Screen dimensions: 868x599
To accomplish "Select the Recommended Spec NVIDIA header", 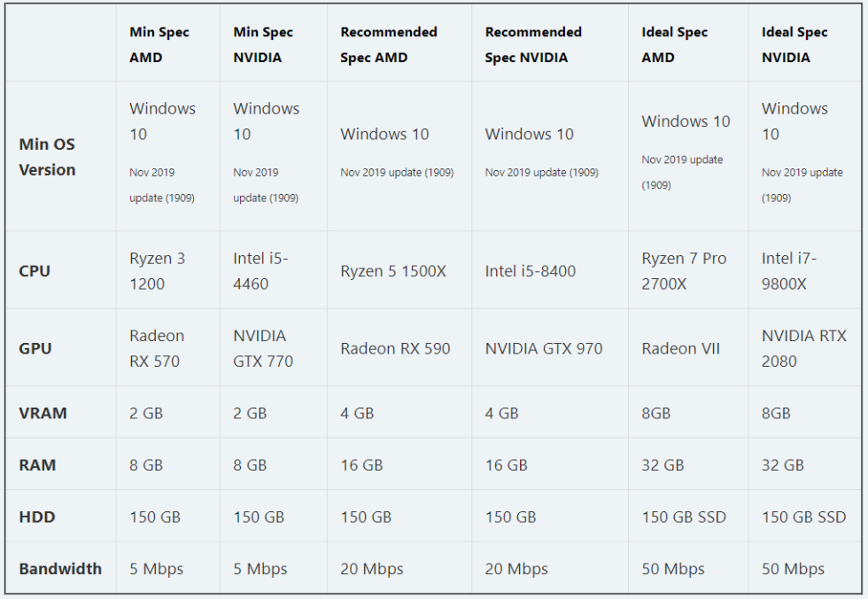I will pyautogui.click(x=533, y=45).
